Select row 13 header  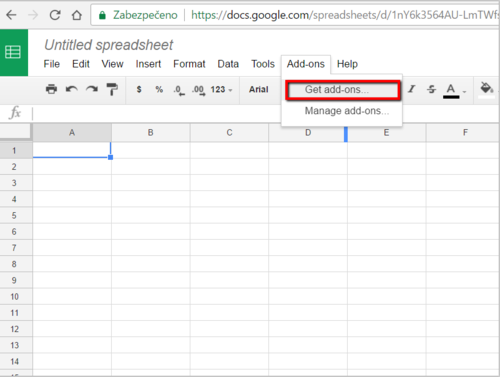(16, 345)
